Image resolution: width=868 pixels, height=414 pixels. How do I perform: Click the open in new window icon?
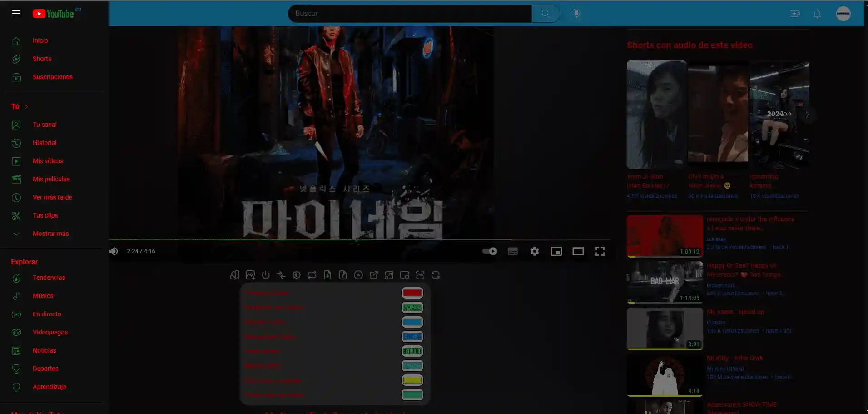(374, 275)
